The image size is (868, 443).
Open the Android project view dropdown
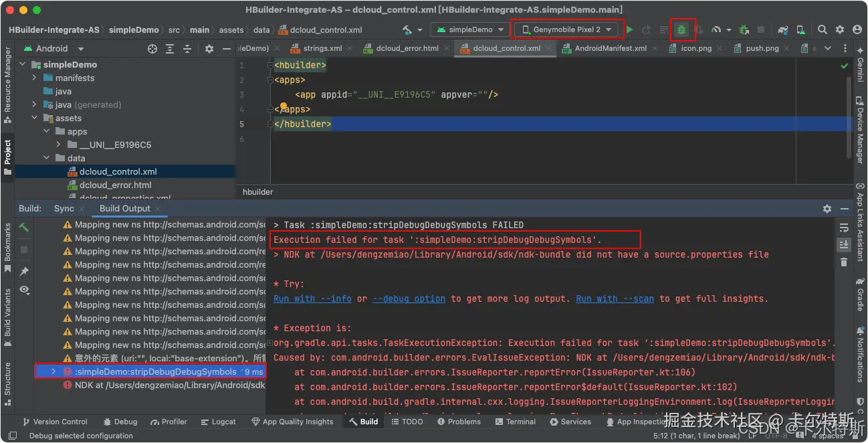(54, 49)
